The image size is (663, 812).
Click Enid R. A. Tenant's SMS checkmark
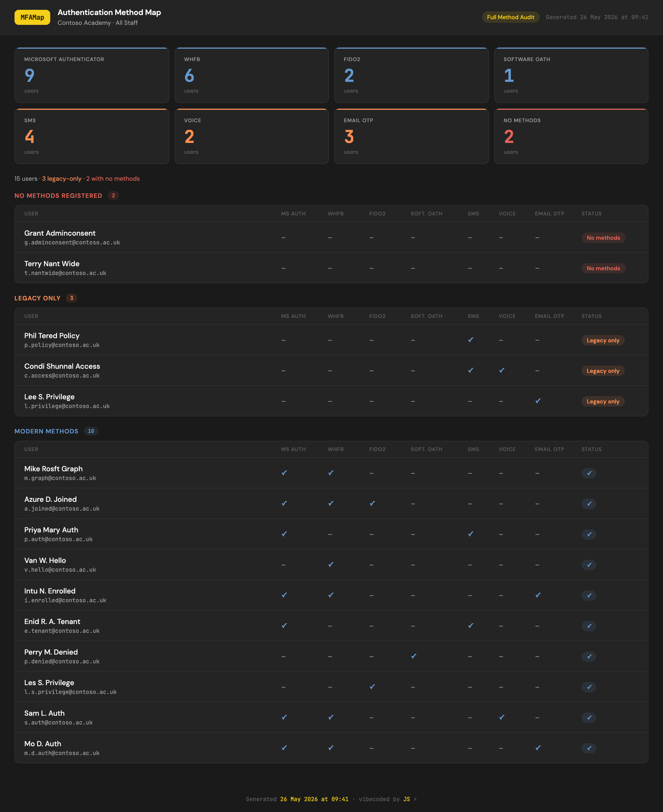click(471, 626)
